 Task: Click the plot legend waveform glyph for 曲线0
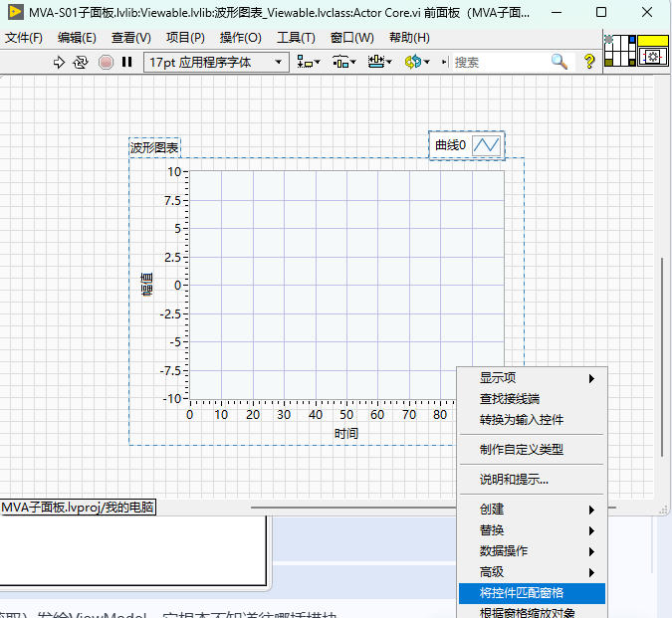pos(486,145)
